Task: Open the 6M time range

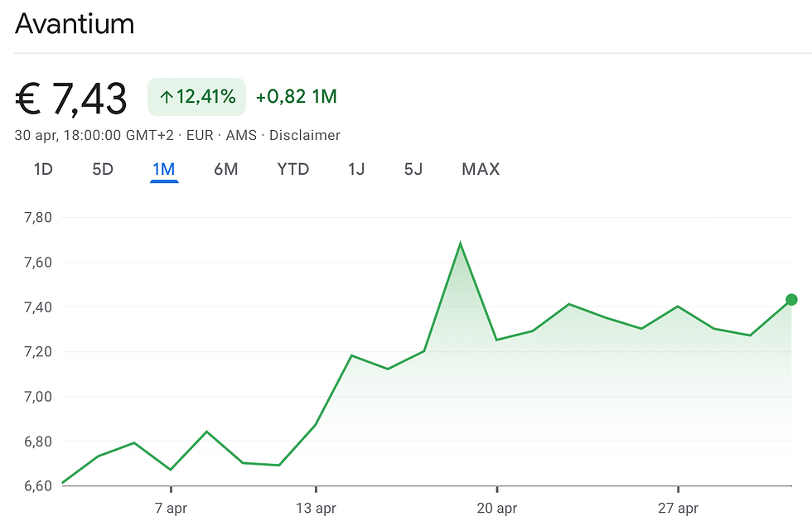Action: point(225,169)
